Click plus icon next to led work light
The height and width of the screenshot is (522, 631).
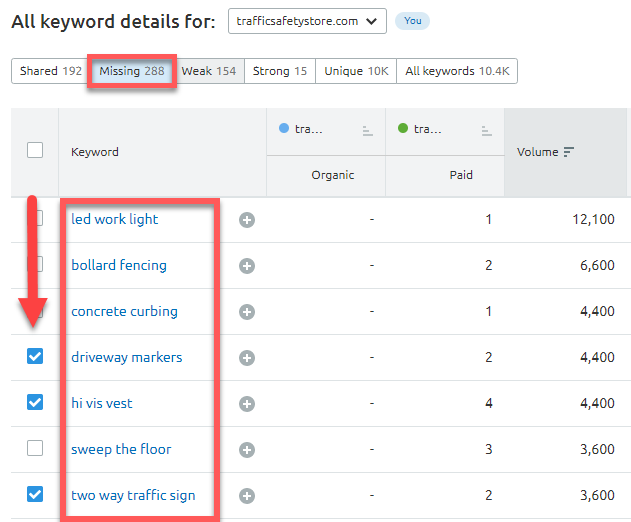pos(247,220)
